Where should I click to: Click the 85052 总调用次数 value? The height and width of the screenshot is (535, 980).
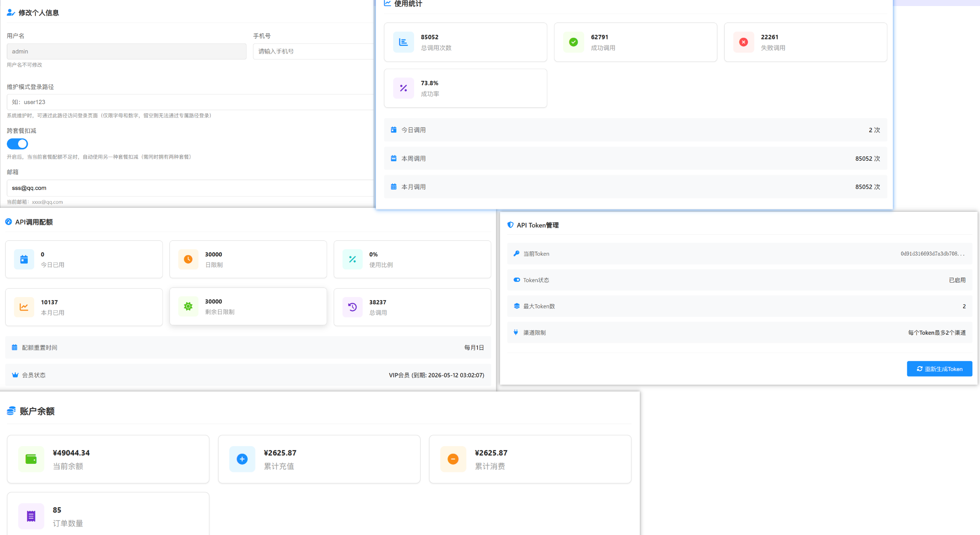coord(429,37)
